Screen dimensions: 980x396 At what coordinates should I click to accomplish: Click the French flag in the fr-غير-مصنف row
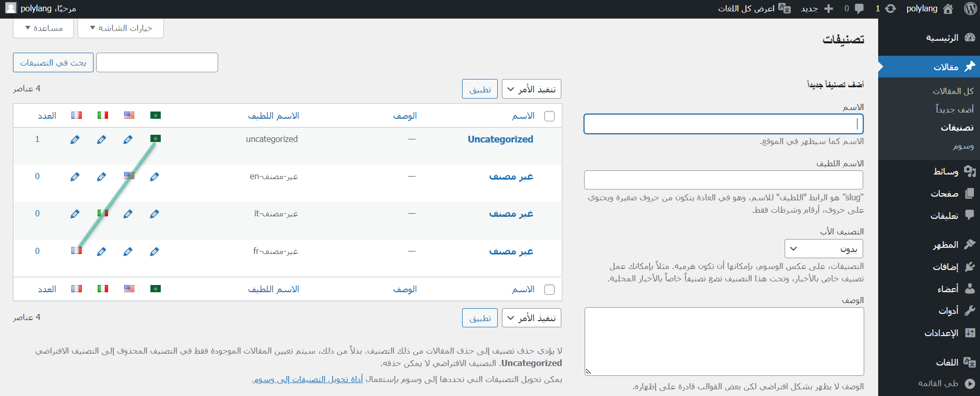[76, 250]
